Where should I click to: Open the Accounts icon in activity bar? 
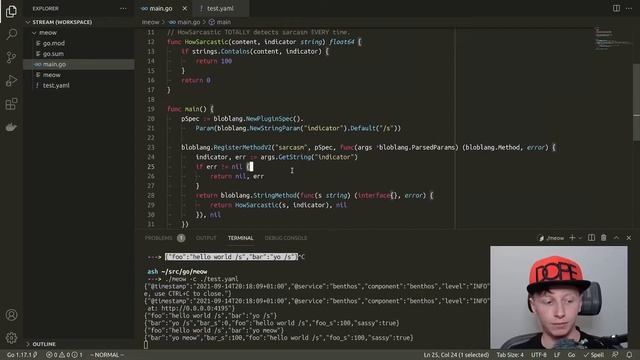tap(11, 315)
